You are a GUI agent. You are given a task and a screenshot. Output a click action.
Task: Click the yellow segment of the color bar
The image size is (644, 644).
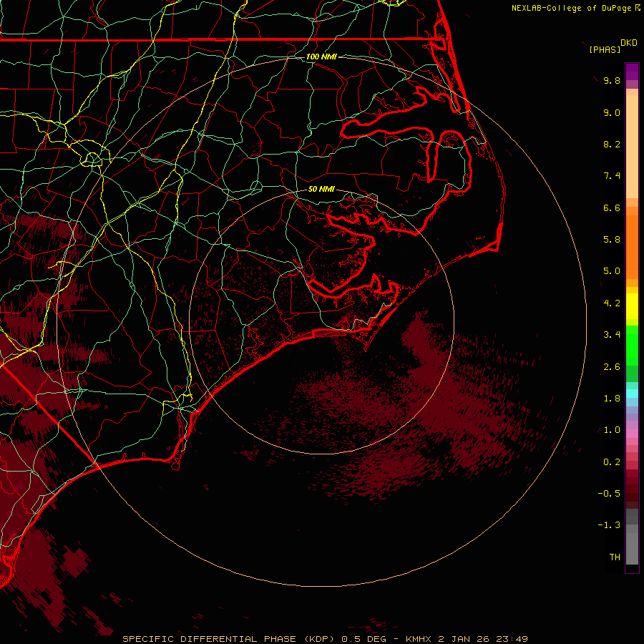[x=632, y=306]
